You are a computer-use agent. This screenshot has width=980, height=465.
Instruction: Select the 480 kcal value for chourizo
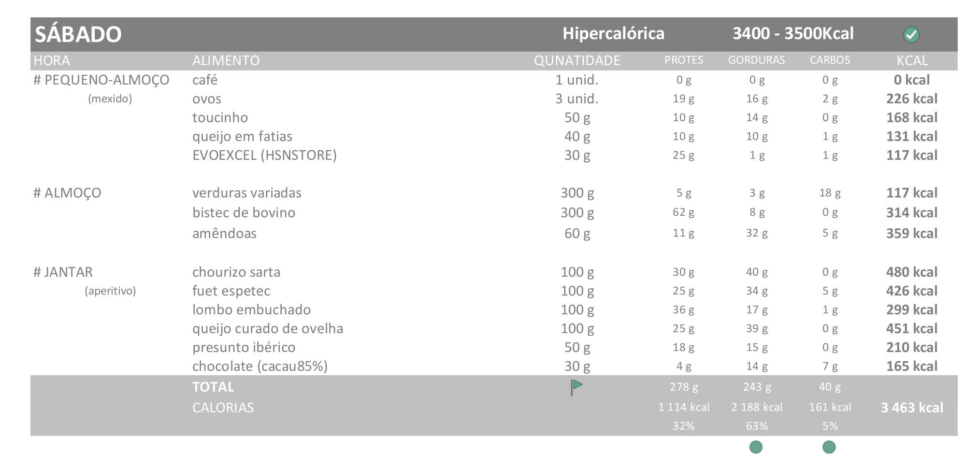click(911, 272)
